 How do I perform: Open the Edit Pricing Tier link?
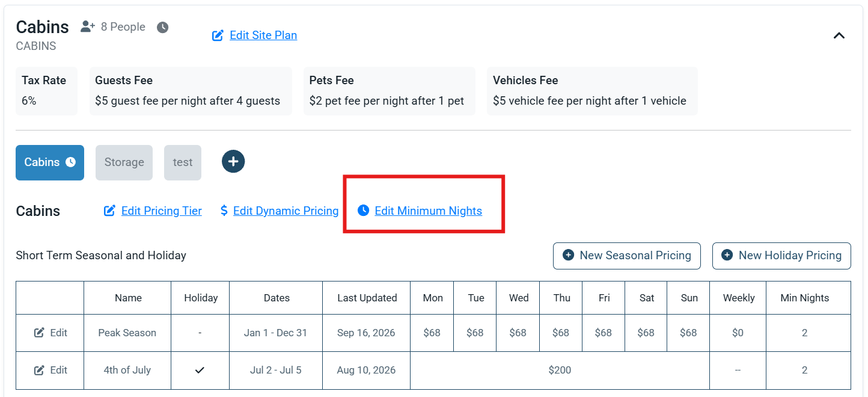click(x=162, y=211)
